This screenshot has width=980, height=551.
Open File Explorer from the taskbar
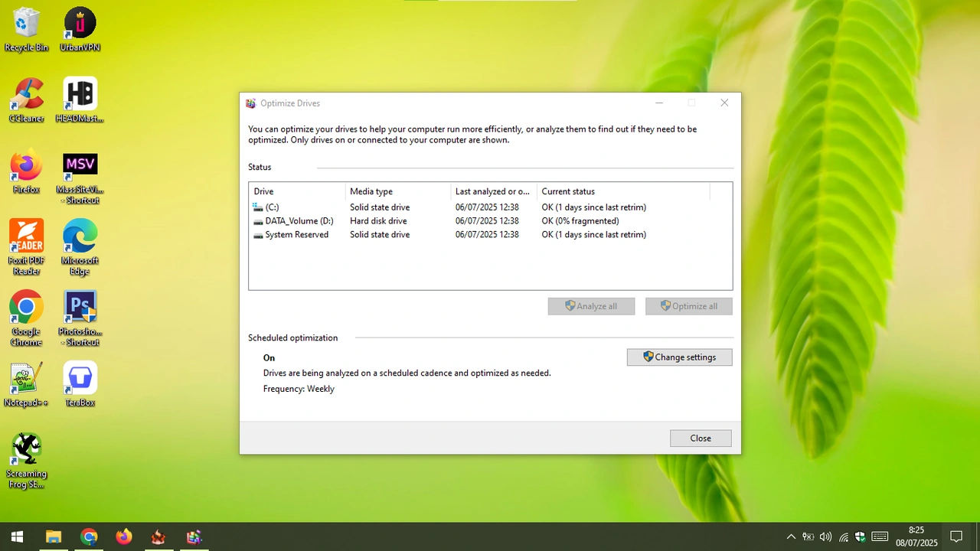pyautogui.click(x=53, y=536)
